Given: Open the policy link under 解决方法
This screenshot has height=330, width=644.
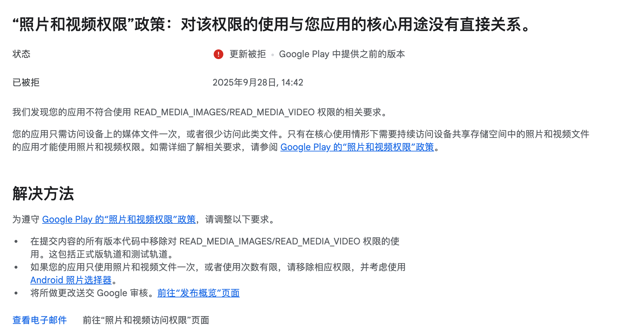Looking at the screenshot, I should [x=119, y=220].
